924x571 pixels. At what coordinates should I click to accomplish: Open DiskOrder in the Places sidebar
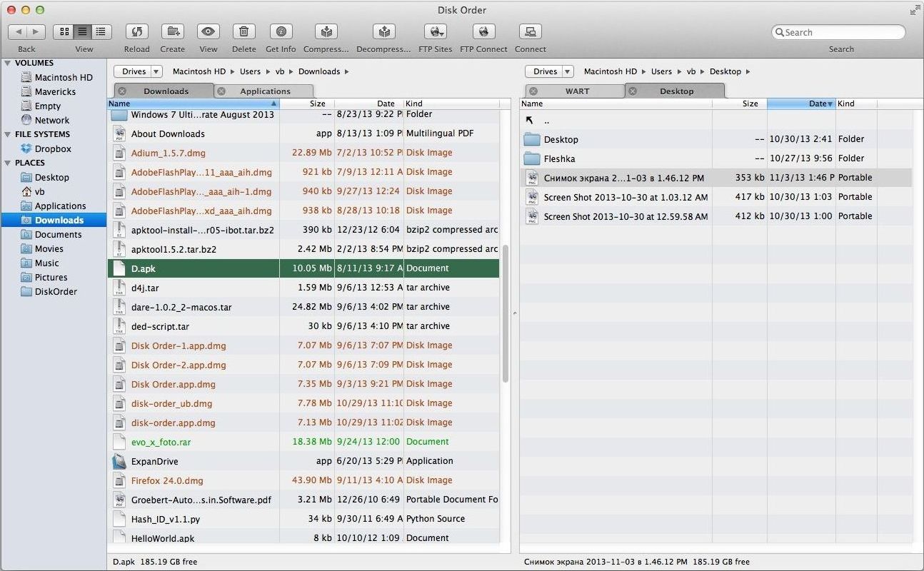(x=56, y=291)
